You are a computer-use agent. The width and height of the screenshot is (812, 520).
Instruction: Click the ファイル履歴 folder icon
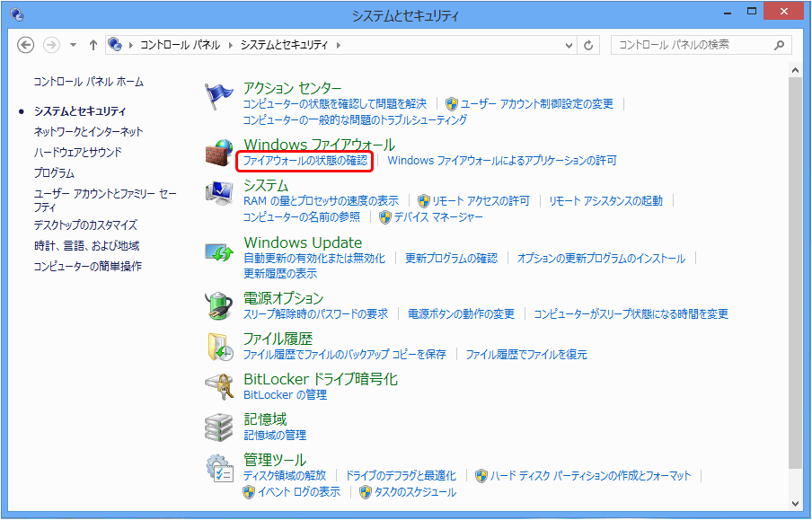tap(219, 347)
